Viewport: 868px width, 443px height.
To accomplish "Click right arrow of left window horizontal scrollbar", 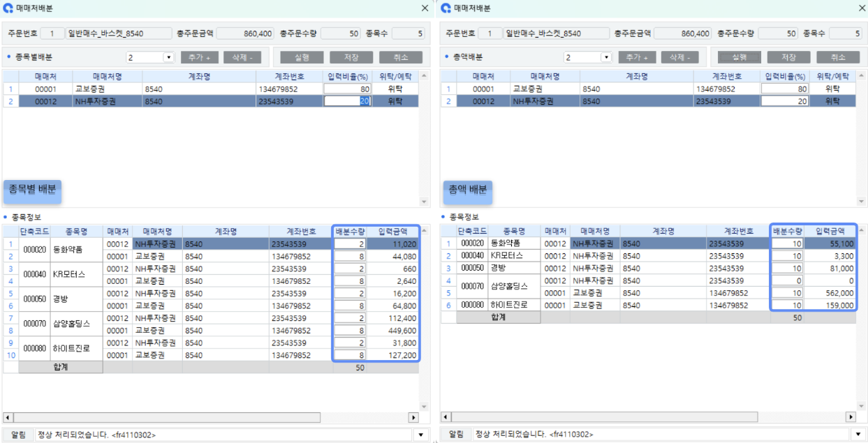I will coord(413,417).
